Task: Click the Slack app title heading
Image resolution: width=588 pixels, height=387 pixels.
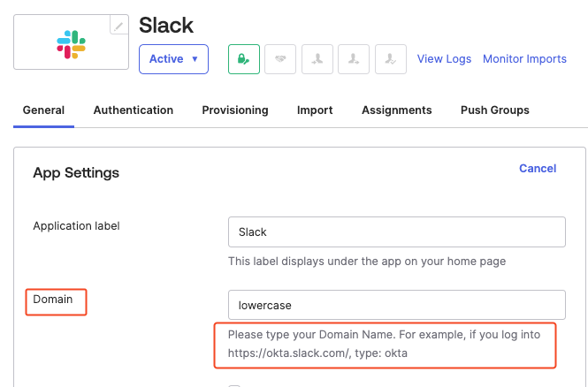Action: 166,26
